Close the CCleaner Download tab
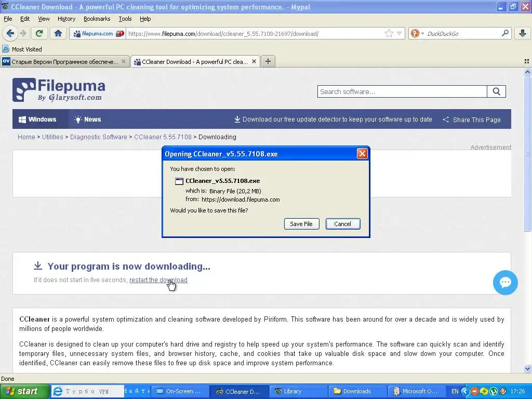 click(x=254, y=61)
